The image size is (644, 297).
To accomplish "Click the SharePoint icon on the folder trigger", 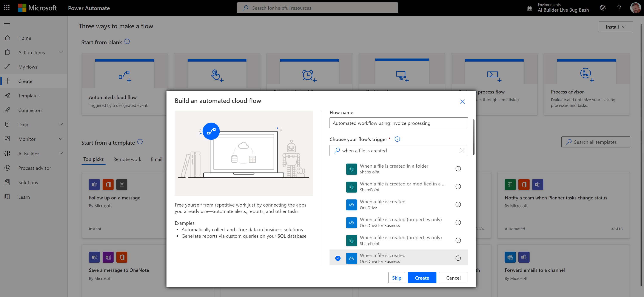I will (x=351, y=169).
